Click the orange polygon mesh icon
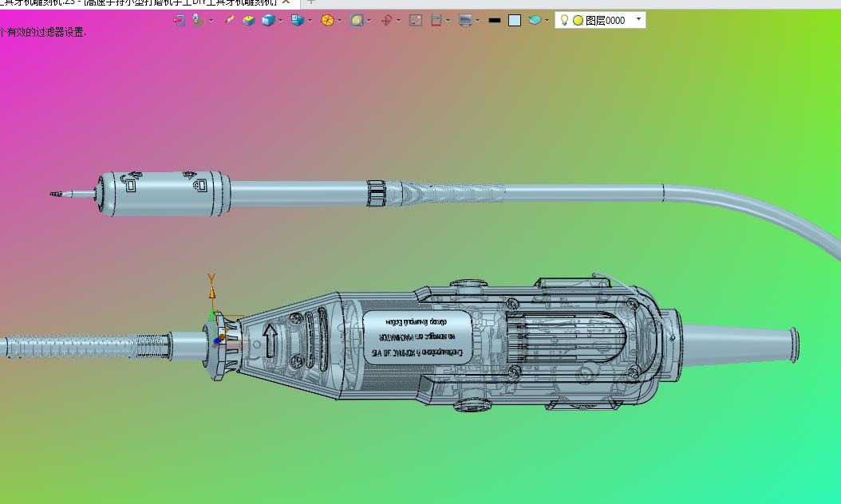Image resolution: width=841 pixels, height=504 pixels. [327, 21]
